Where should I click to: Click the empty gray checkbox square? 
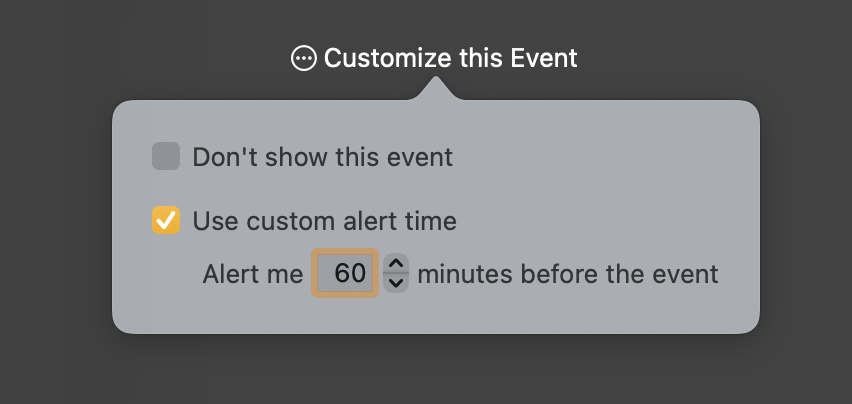(x=166, y=156)
